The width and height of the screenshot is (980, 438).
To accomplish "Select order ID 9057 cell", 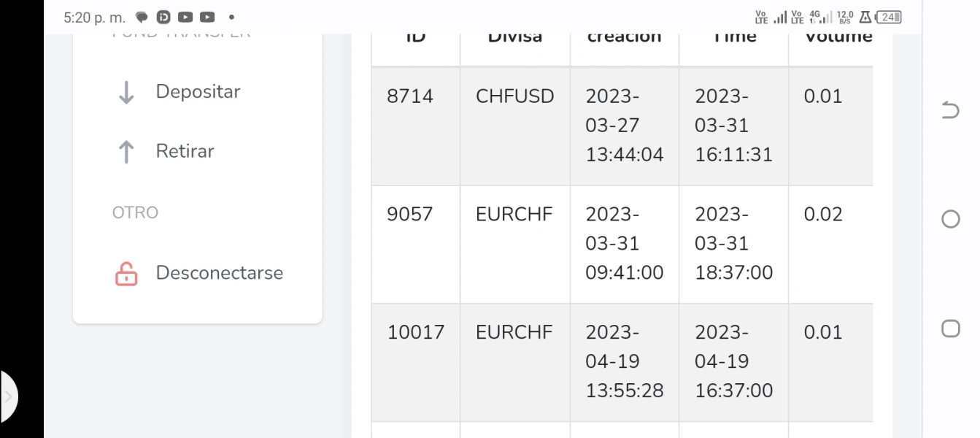I will [x=410, y=214].
